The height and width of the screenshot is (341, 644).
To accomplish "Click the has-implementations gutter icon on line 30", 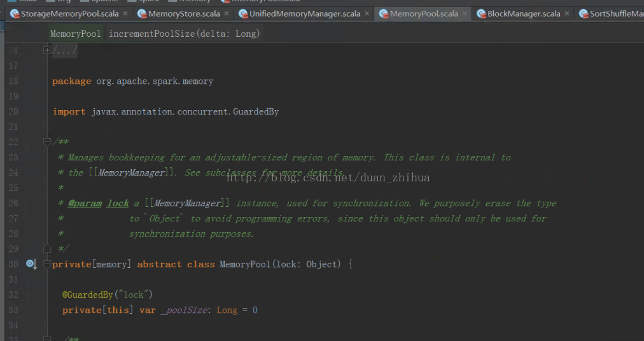I will [x=31, y=264].
